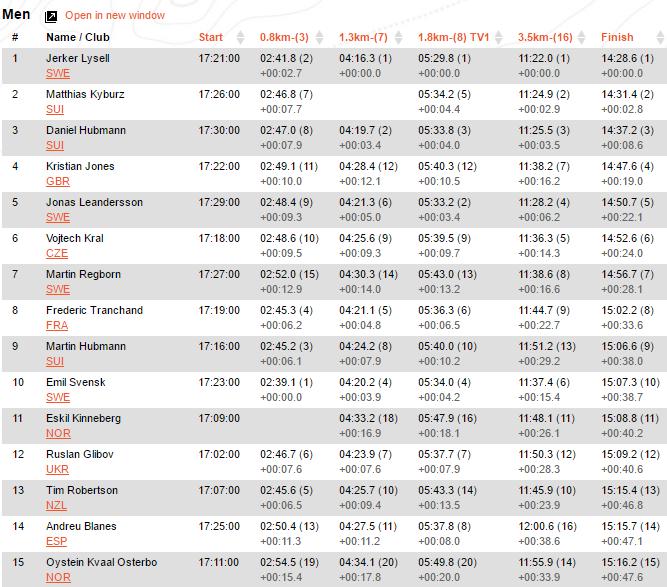
Task: Click the Start column sort arrows icon
Action: [240, 37]
